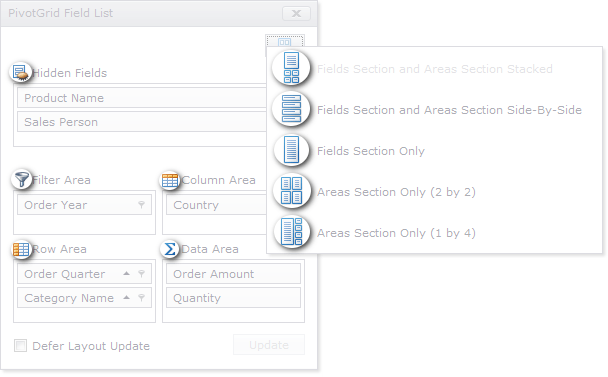Click the Hidden Fields section icon
608x377 pixels.
(x=21, y=73)
